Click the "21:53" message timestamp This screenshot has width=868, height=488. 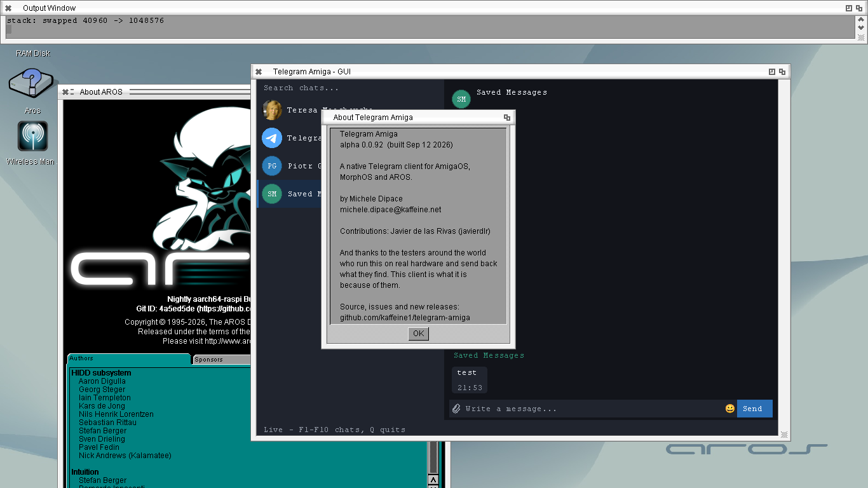coord(470,388)
